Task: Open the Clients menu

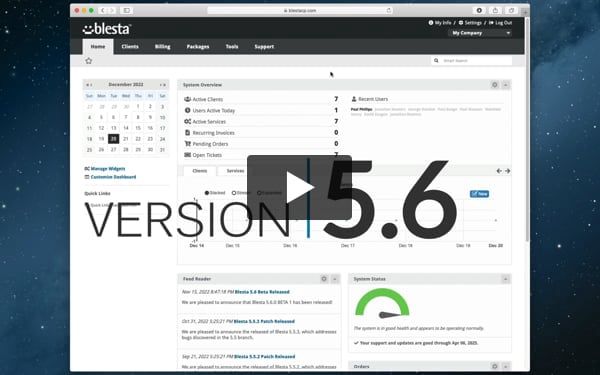Action: point(130,47)
